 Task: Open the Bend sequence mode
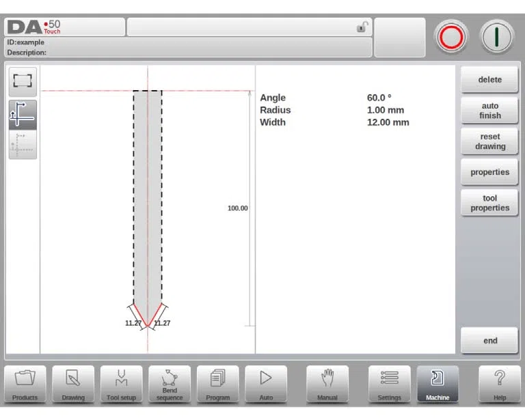pos(170,384)
